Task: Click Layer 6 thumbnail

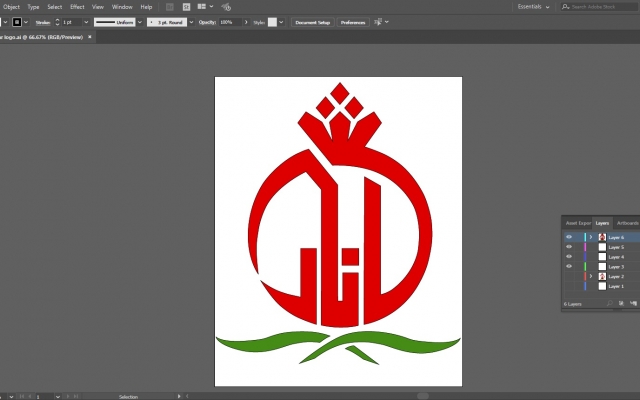Action: (x=602, y=237)
